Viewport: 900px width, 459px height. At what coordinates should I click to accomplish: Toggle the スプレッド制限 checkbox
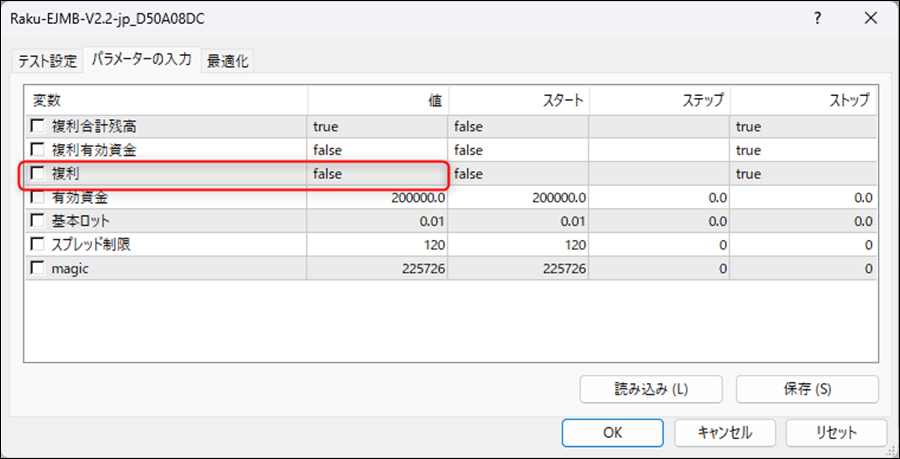coord(38,245)
